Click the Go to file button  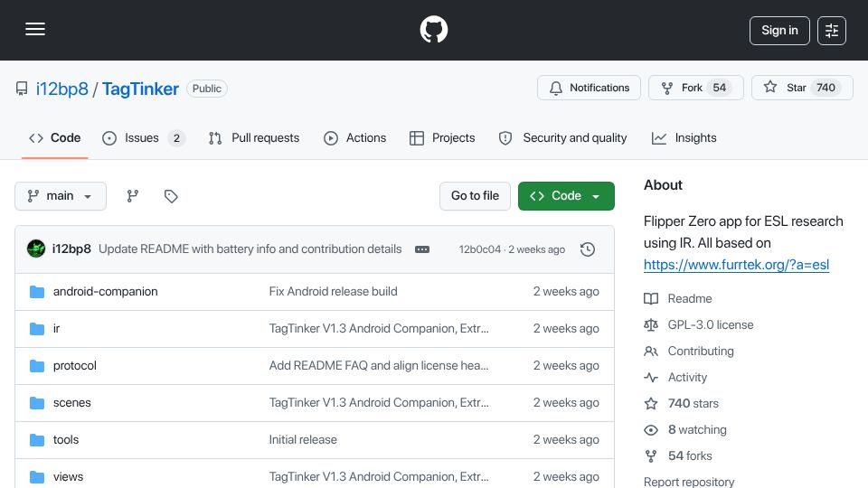[475, 196]
